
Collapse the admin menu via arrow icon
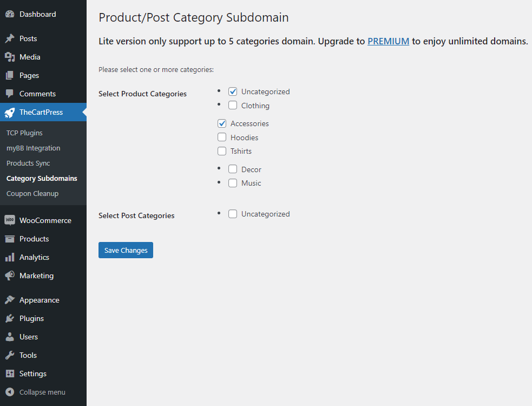point(10,392)
